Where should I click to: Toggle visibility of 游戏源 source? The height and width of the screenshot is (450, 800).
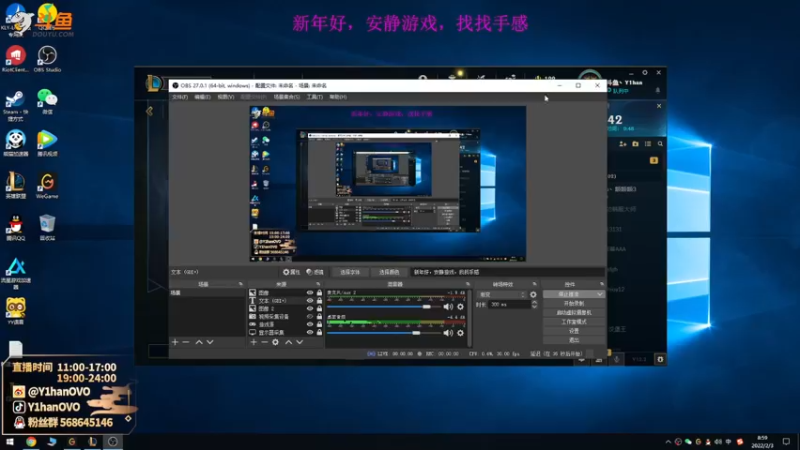pos(310,324)
